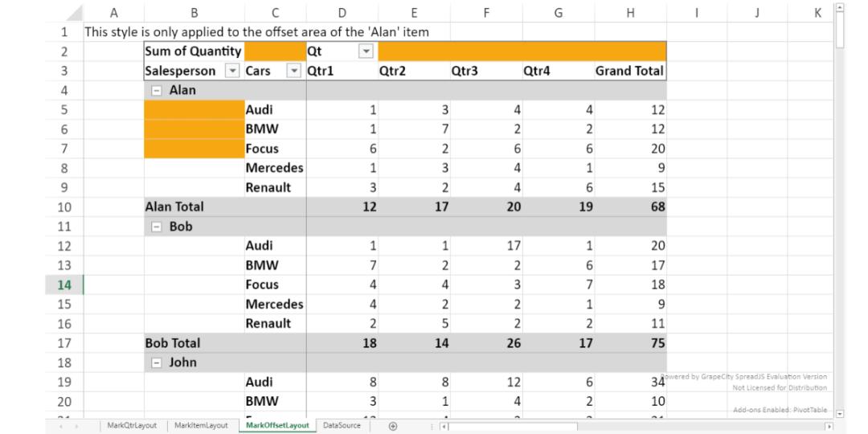Screen dimensions: 868x434
Task: Click the Alan Total grand total 68
Action: (x=631, y=207)
